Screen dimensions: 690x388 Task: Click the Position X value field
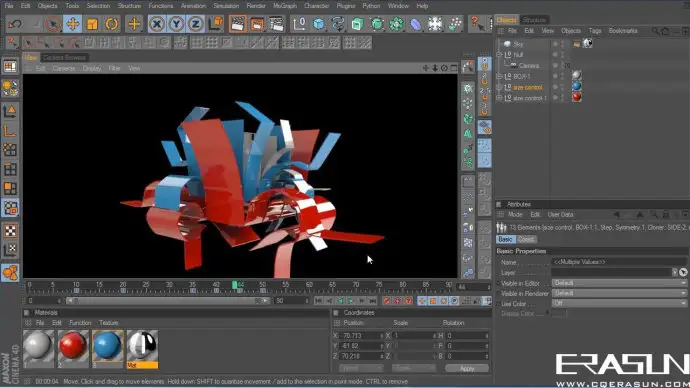point(361,336)
